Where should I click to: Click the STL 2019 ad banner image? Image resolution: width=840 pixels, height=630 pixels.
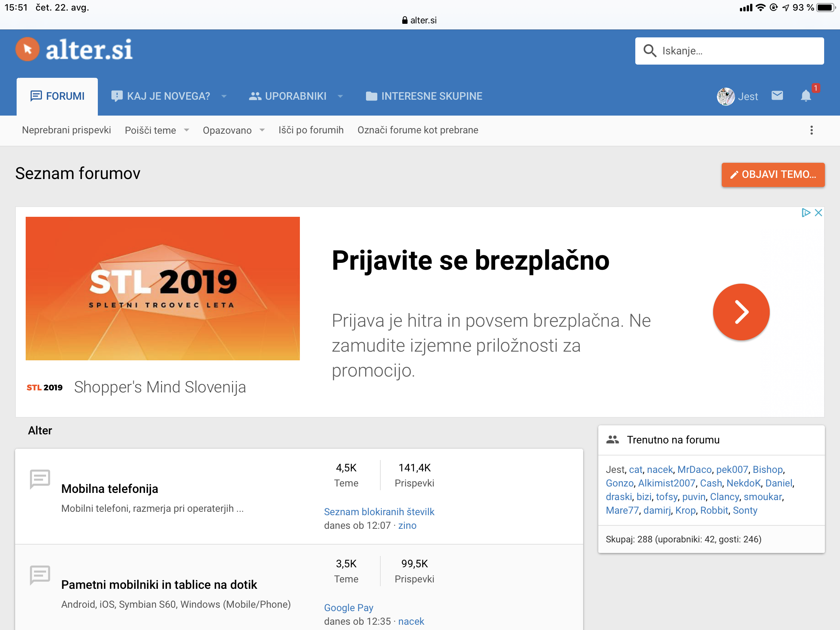pyautogui.click(x=162, y=289)
